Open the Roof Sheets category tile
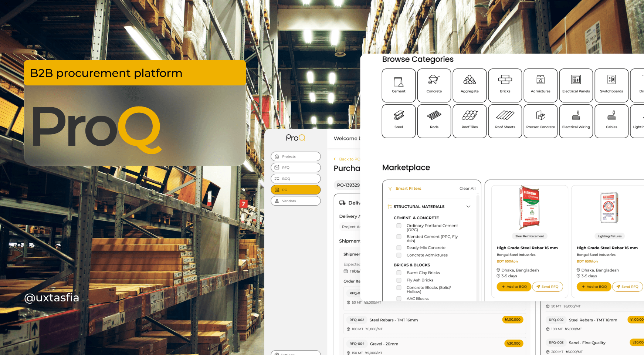This screenshot has height=355, width=644. point(505,121)
